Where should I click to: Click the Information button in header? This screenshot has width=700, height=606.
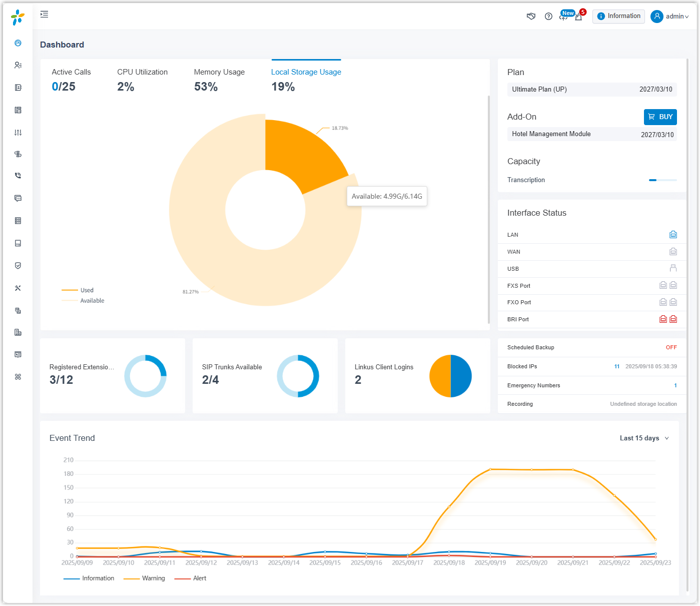[x=618, y=17]
